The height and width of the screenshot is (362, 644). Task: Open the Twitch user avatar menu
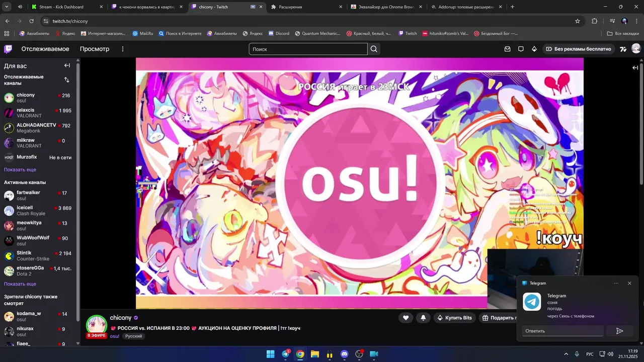click(x=636, y=49)
